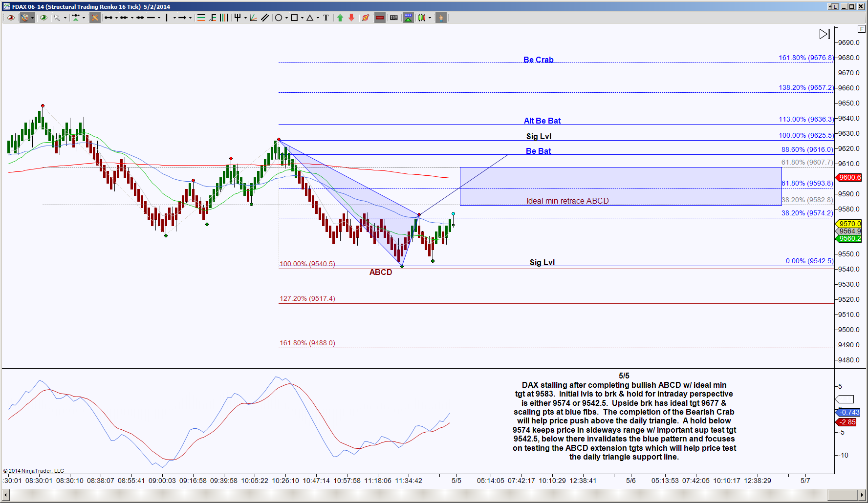Choose the green-orange horizontal levels tool
The height and width of the screenshot is (503, 868).
click(201, 18)
